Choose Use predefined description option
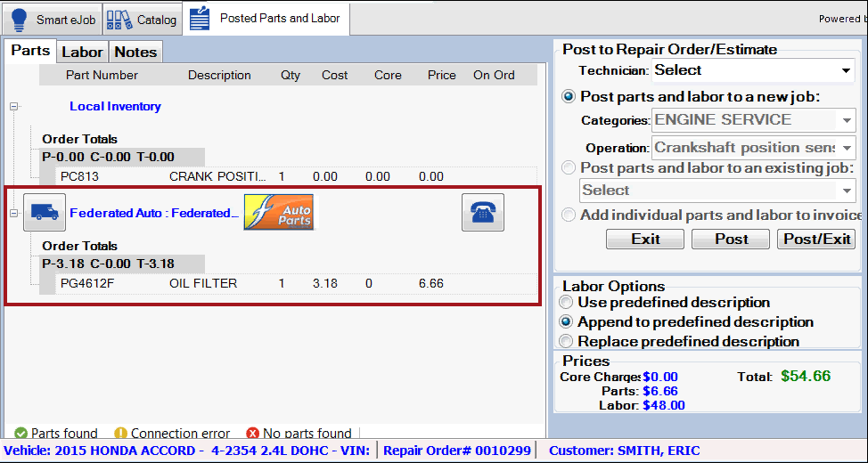Viewport: 868px width, 463px height. [x=566, y=303]
